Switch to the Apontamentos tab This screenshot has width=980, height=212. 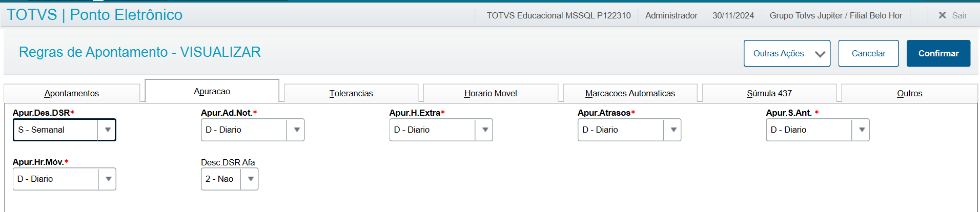[x=72, y=93]
